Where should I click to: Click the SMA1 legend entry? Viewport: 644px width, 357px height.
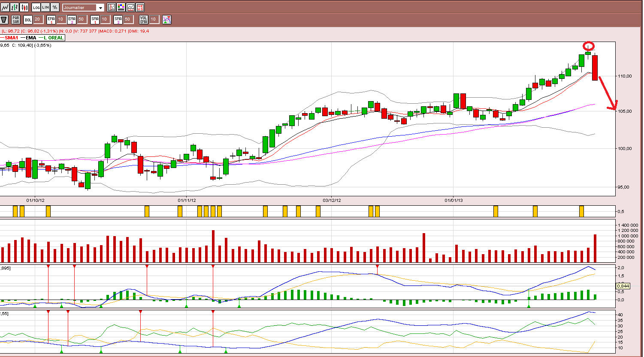click(x=9, y=38)
